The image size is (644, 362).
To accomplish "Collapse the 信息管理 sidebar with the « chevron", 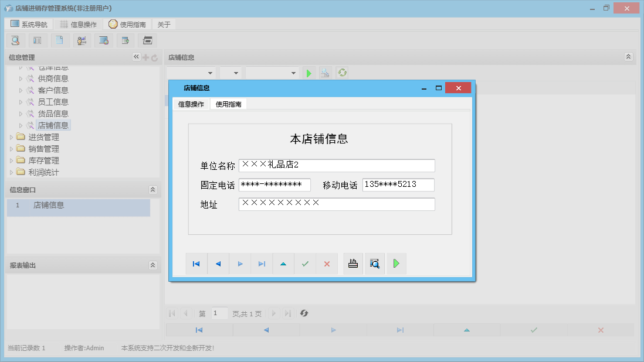I will pyautogui.click(x=136, y=57).
